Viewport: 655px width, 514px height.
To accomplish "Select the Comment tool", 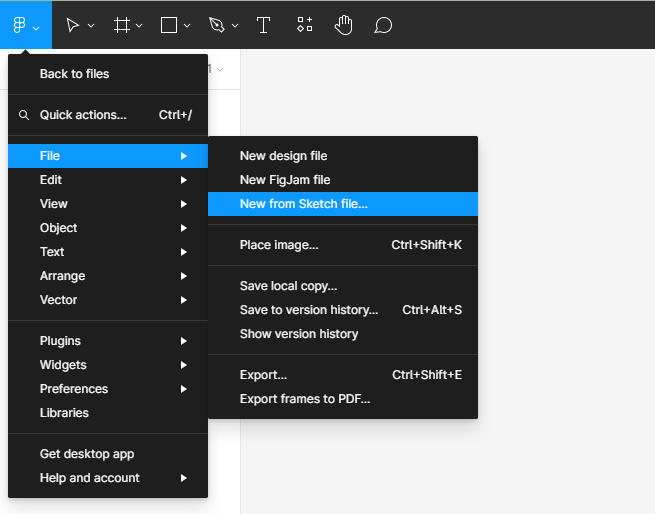I will [383, 25].
